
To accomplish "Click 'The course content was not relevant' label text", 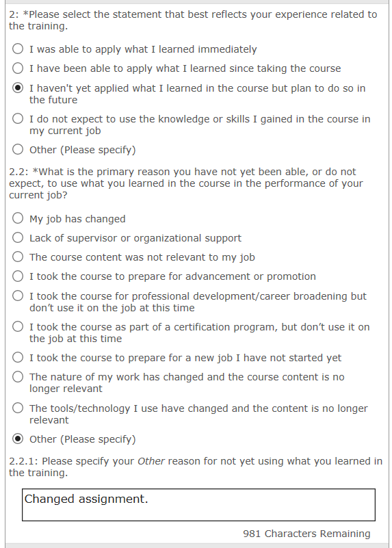I will [x=142, y=257].
